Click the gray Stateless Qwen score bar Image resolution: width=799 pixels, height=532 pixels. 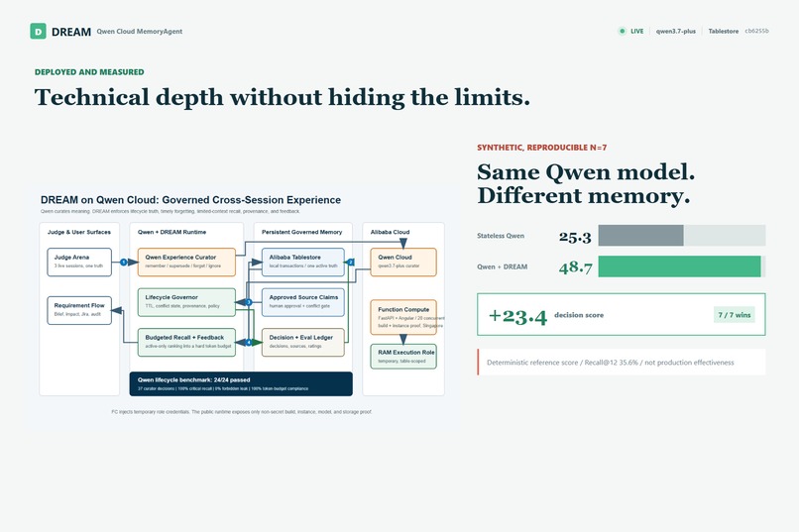point(640,236)
